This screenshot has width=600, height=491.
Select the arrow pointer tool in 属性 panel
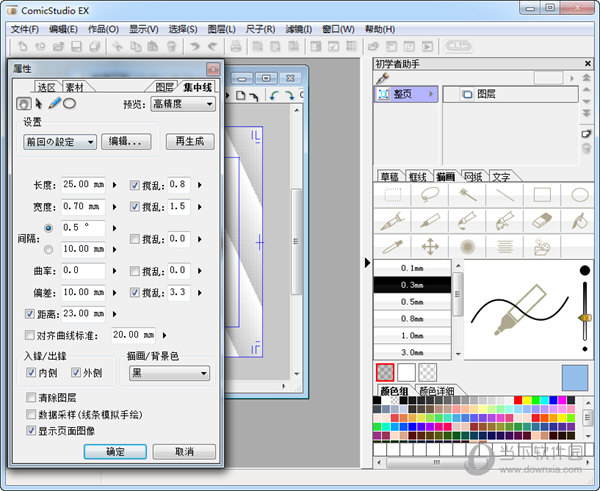click(x=39, y=103)
